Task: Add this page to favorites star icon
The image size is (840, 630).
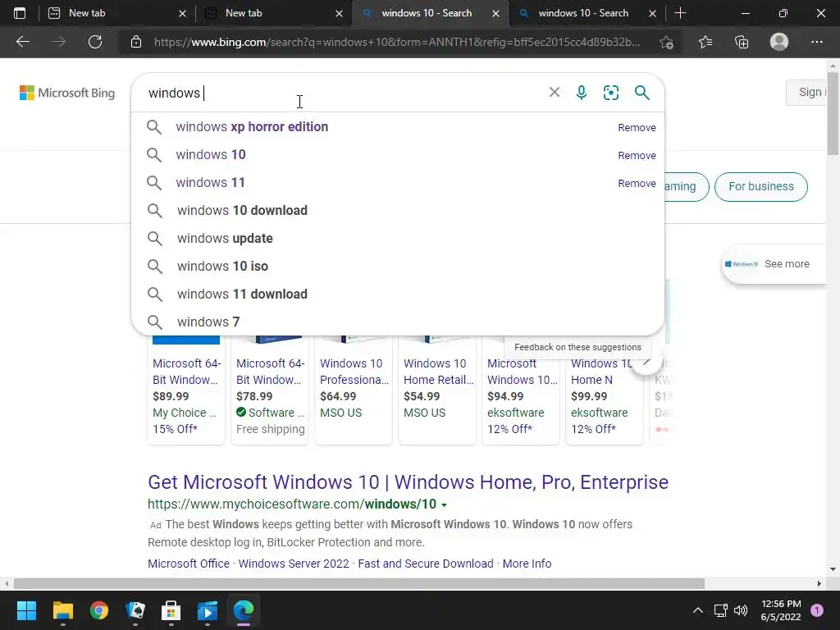Action: (666, 42)
